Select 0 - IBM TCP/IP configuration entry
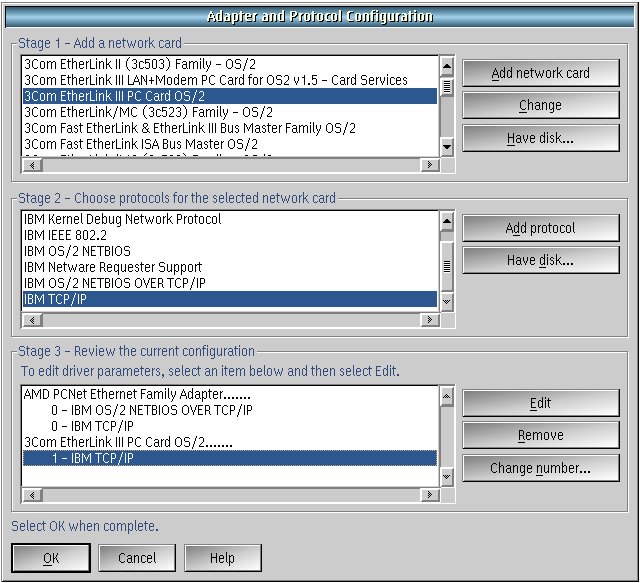The height and width of the screenshot is (583, 640). (230, 426)
